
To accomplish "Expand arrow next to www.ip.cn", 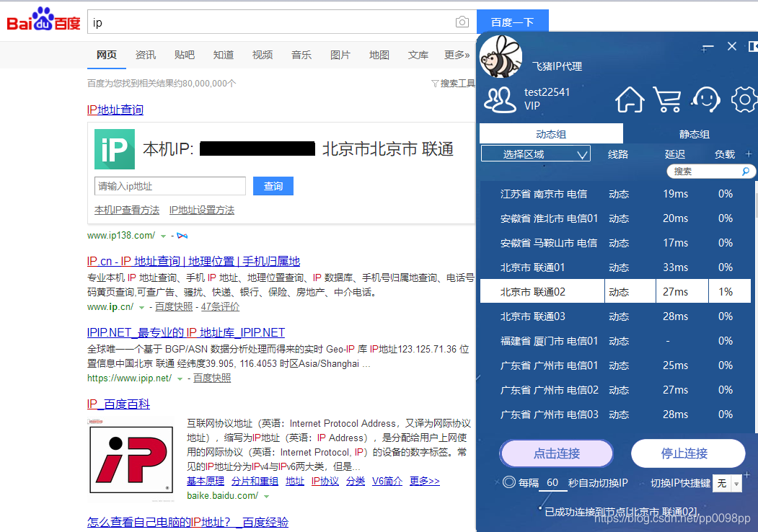I will point(141,307).
